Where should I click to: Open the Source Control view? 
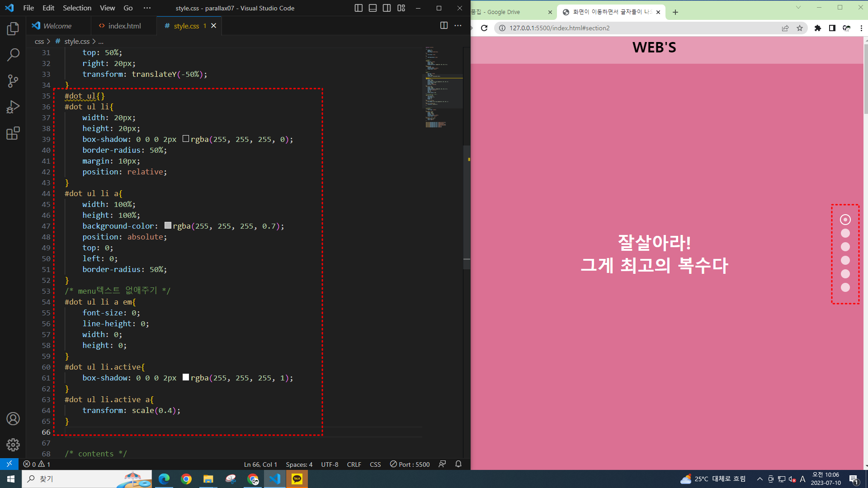pyautogui.click(x=13, y=81)
